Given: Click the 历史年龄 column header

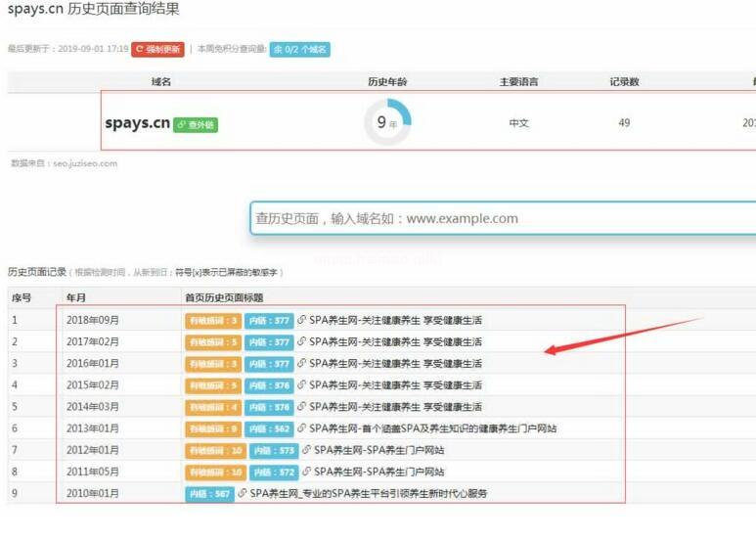Looking at the screenshot, I should (387, 82).
